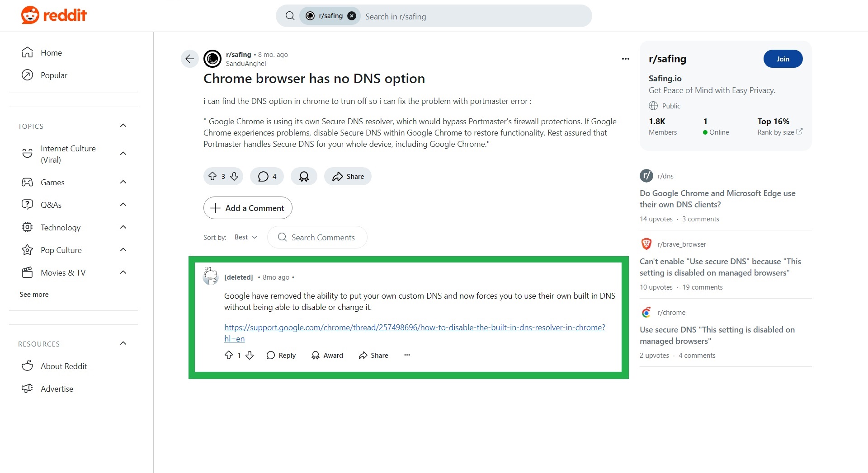Viewport: 868px width, 473px height.
Task: Click the Movies & TV clapperboard icon
Action: (28, 272)
